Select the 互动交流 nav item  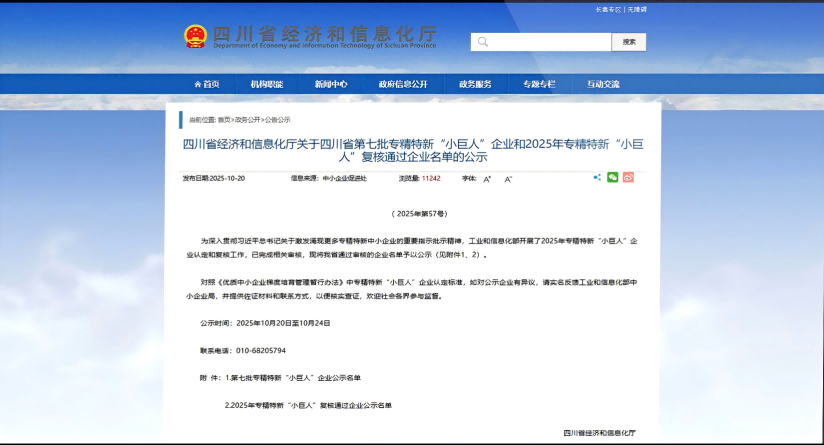point(603,84)
